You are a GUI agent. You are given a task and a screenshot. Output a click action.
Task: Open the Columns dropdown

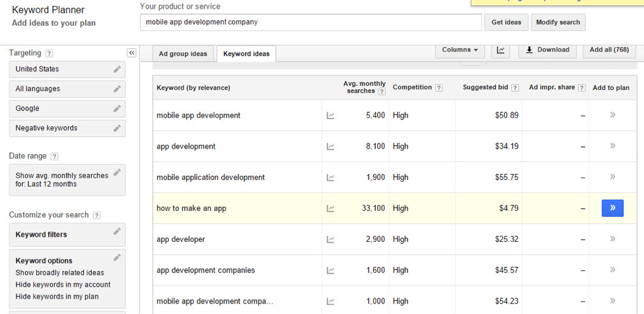click(x=460, y=50)
